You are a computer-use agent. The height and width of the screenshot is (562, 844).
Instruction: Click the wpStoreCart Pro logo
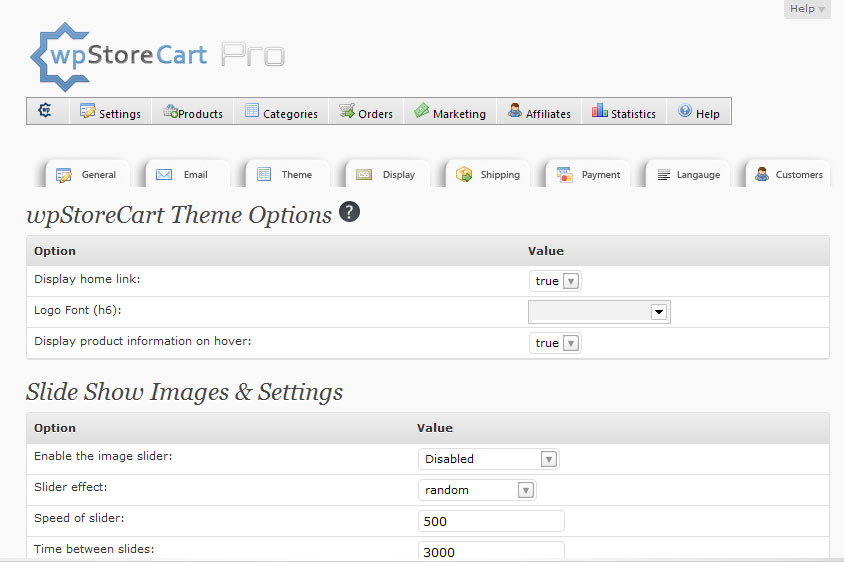[x=158, y=57]
